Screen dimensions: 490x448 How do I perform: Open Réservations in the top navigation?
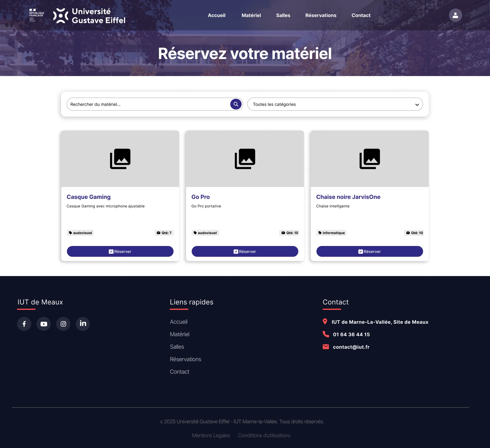point(321,15)
